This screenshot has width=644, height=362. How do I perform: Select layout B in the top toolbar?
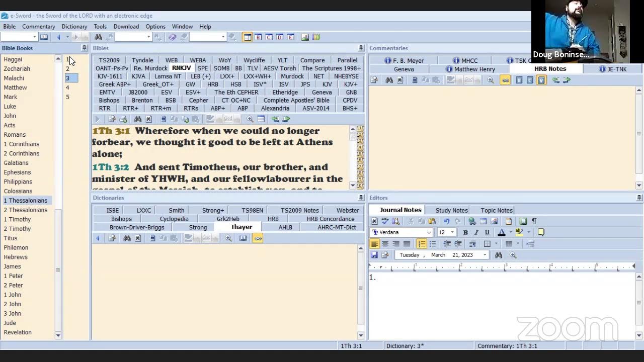click(258, 37)
